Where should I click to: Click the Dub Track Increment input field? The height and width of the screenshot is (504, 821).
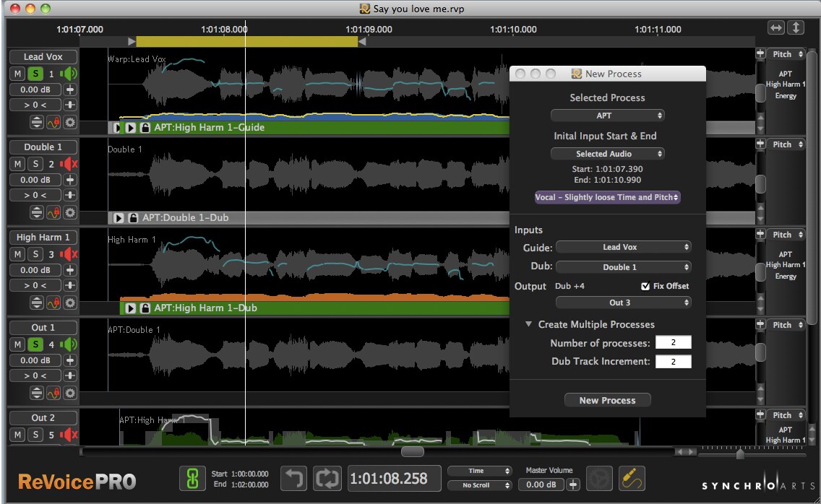pos(674,362)
